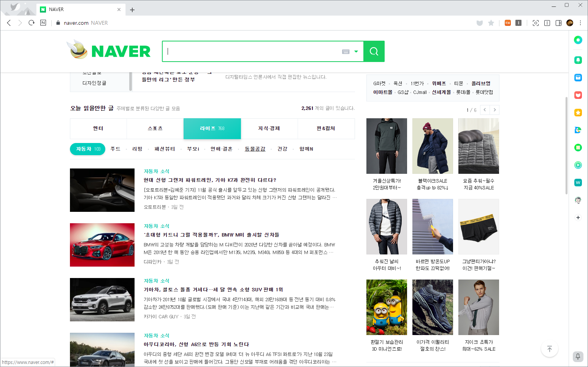
Task: Open the BMW M 출시할 신차들 article headline
Action: 211,235
